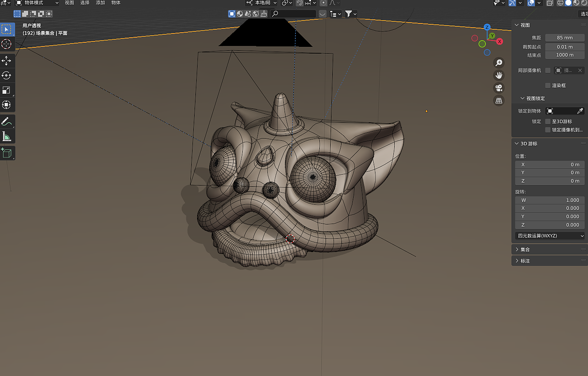
Task: Select the Select Box tool
Action: 6,30
